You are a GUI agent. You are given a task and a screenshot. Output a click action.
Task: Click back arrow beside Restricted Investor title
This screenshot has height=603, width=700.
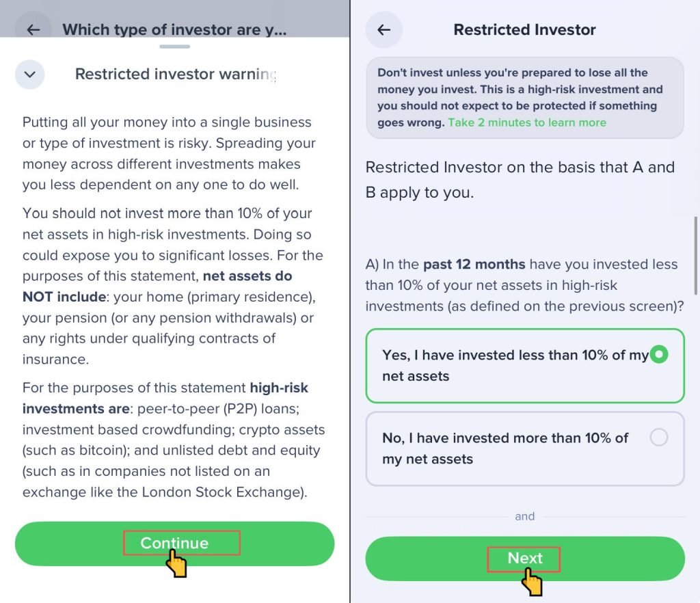coord(384,30)
